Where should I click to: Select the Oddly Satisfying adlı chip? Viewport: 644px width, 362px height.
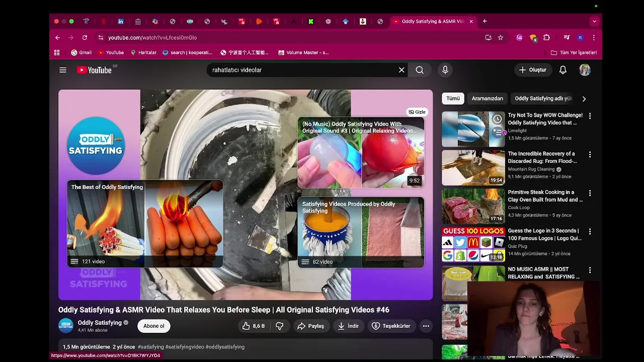click(x=543, y=99)
